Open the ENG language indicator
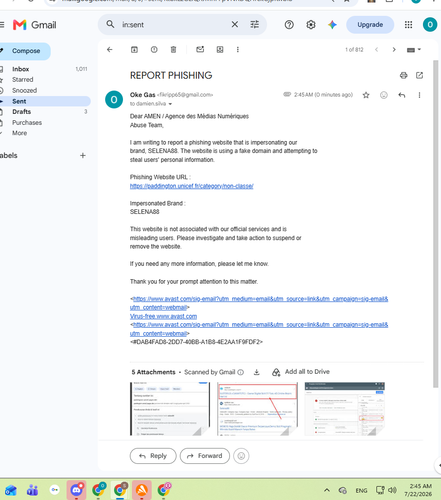The width and height of the screenshot is (441, 500). (361, 490)
